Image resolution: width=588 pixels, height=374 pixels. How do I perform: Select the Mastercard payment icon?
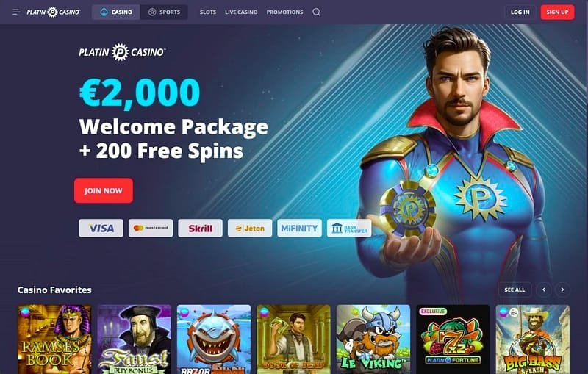[x=151, y=229]
